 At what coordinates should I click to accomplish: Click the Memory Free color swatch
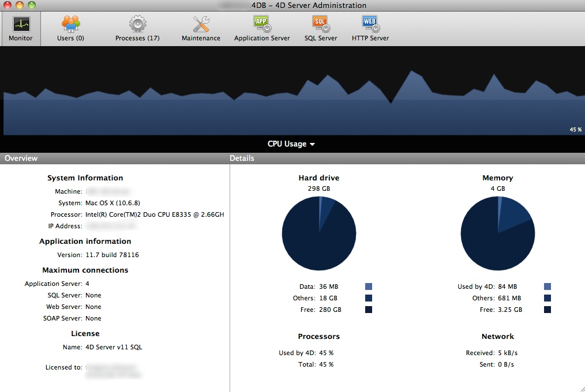coord(547,310)
